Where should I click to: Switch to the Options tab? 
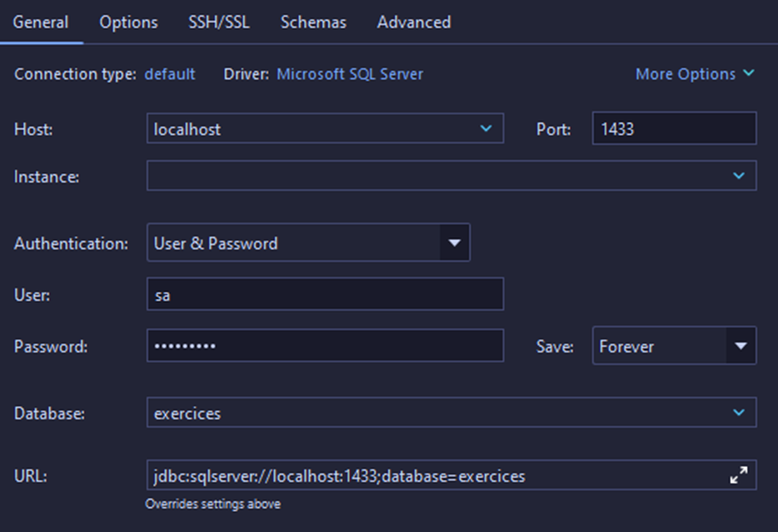pos(129,22)
